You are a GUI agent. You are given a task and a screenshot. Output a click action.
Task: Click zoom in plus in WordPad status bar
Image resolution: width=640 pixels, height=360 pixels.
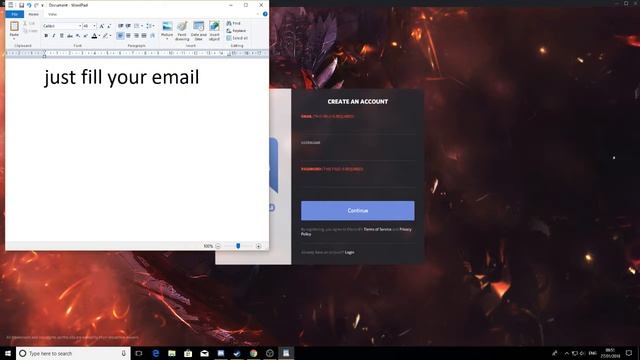point(258,246)
